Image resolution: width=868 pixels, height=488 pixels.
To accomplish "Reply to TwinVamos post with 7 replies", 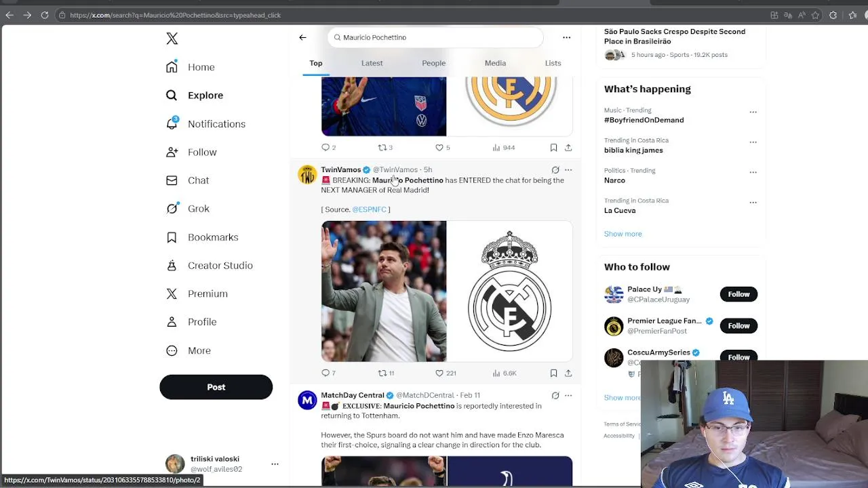I will [x=328, y=373].
